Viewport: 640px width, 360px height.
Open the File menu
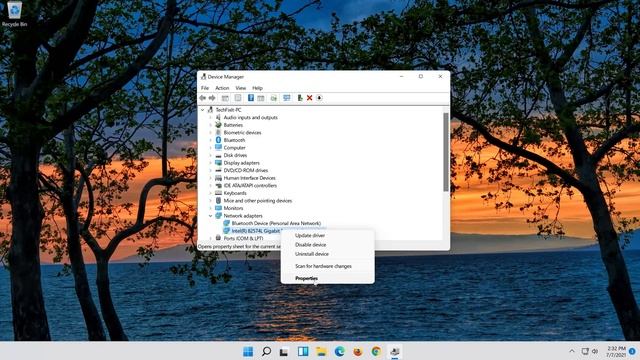pyautogui.click(x=205, y=88)
